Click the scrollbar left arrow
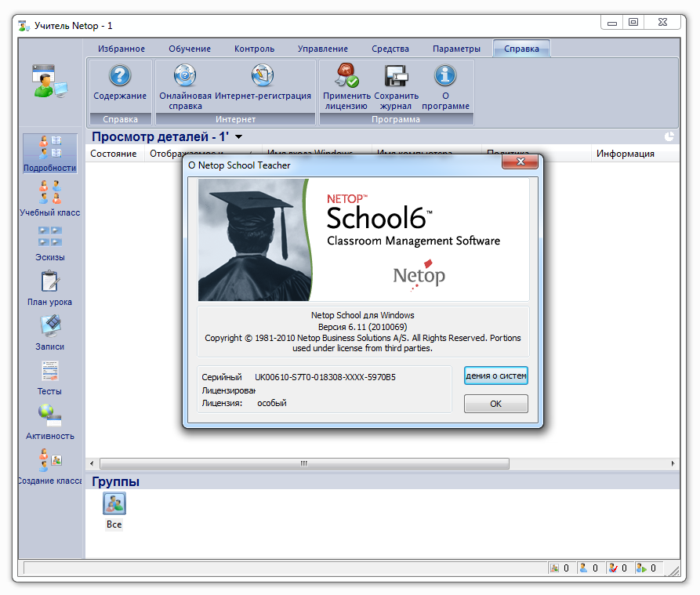Screen dimensions: 700x595 point(92,463)
